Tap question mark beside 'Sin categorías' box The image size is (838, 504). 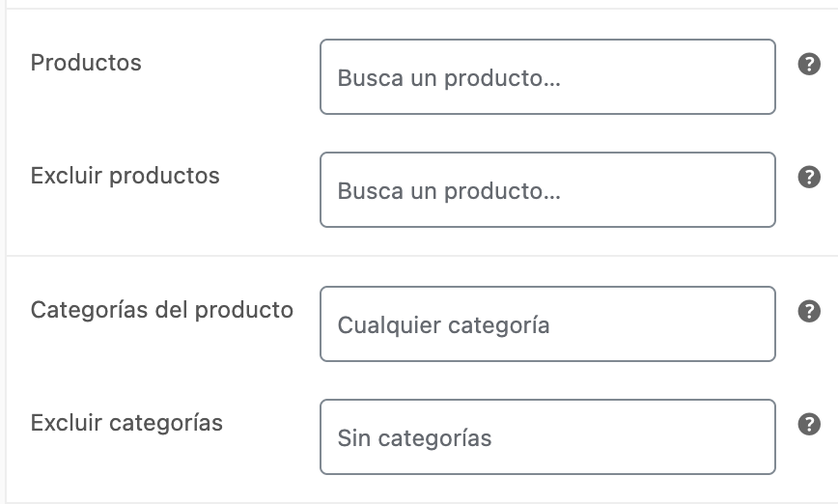(809, 424)
